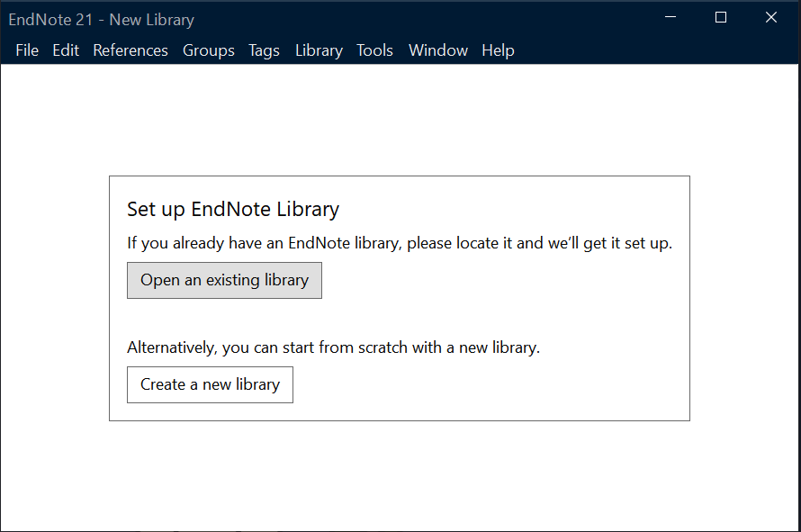Close the EndNote 21 window

tap(771, 17)
